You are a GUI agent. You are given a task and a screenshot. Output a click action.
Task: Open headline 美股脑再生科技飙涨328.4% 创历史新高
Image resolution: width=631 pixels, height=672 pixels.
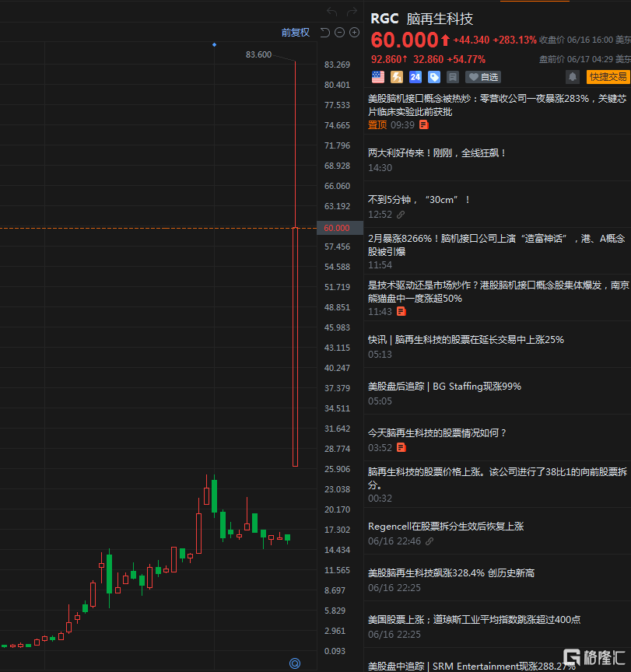(451, 573)
